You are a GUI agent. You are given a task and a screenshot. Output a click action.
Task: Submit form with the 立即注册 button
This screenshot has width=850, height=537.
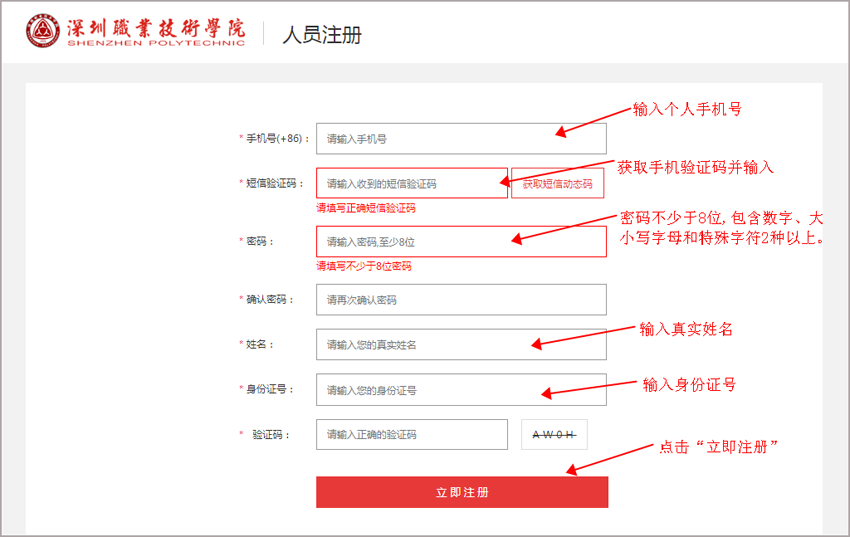pos(461,492)
